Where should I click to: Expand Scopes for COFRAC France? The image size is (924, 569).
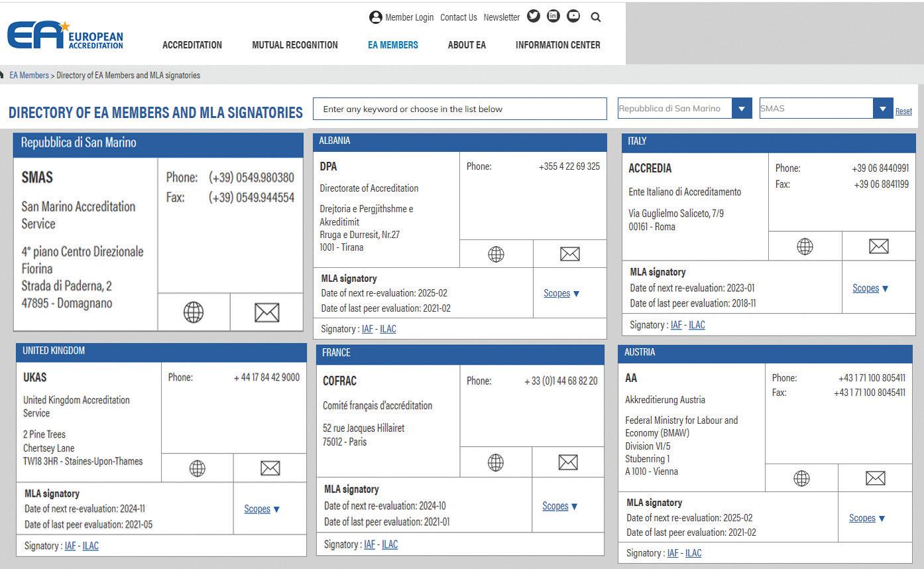tap(560, 506)
